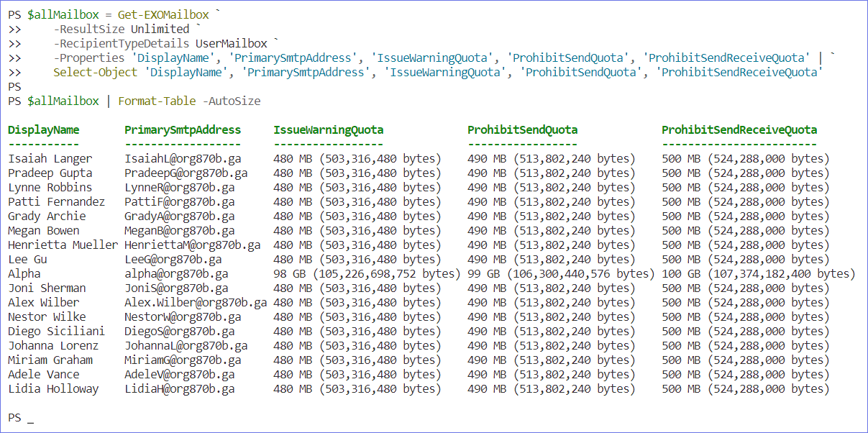Click the PrimarySmtpAddress column header

coord(183,130)
